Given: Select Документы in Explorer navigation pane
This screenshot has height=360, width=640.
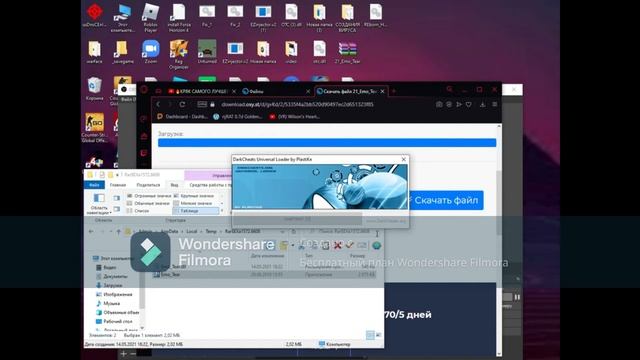Looking at the screenshot, I should 111,276.
